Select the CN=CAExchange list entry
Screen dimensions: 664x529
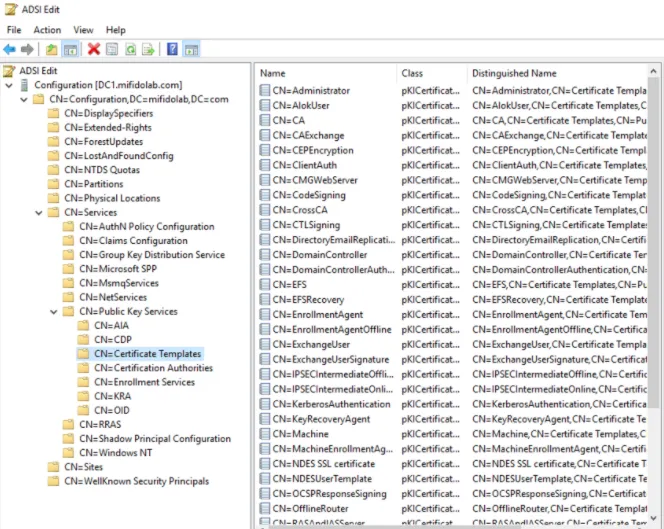[308, 136]
